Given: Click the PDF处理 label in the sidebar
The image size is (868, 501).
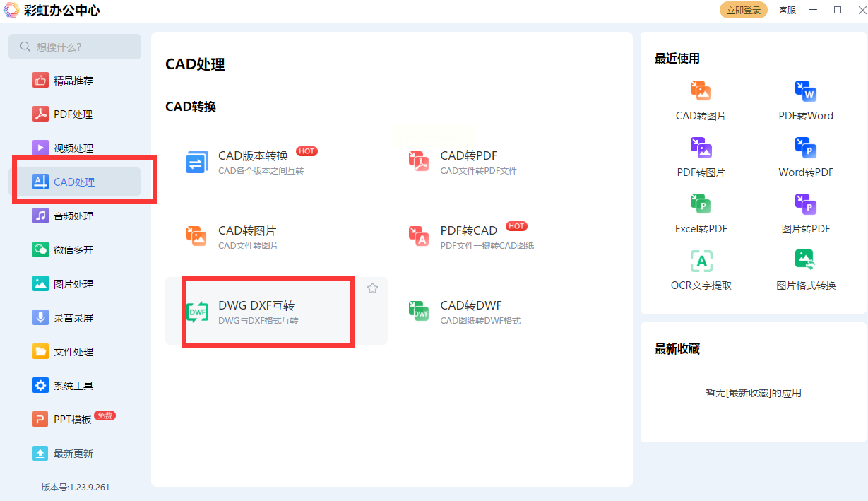Looking at the screenshot, I should point(73,114).
